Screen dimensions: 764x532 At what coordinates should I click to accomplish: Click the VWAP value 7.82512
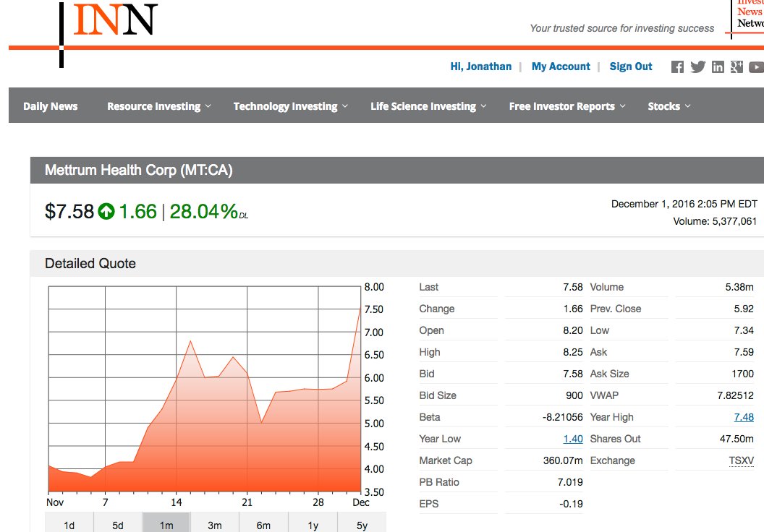735,395
